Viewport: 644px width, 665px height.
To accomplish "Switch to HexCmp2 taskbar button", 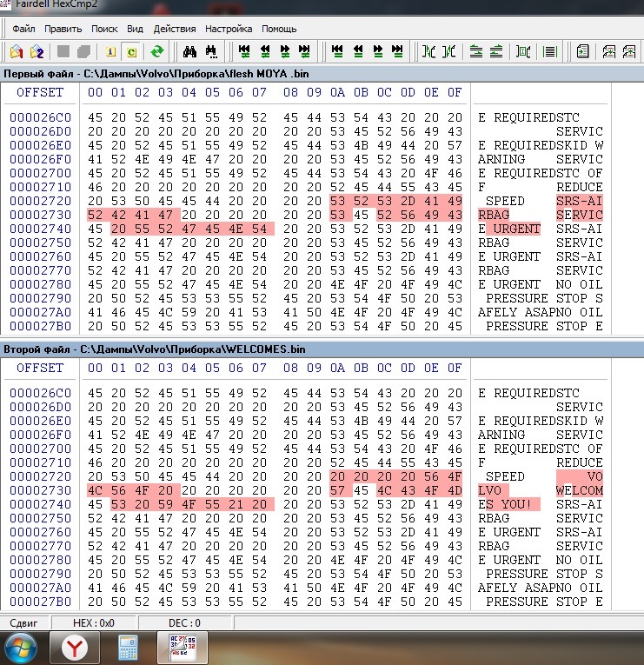I will pos(183,648).
